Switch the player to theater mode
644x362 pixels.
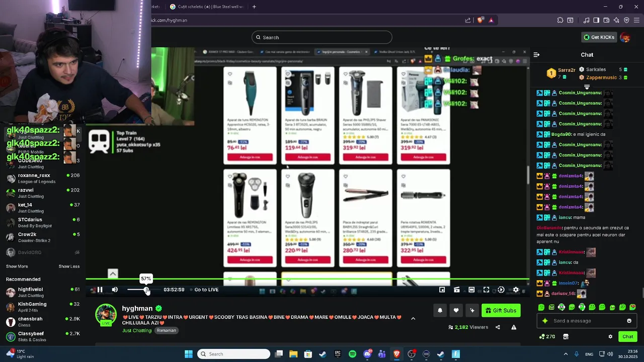click(471, 290)
